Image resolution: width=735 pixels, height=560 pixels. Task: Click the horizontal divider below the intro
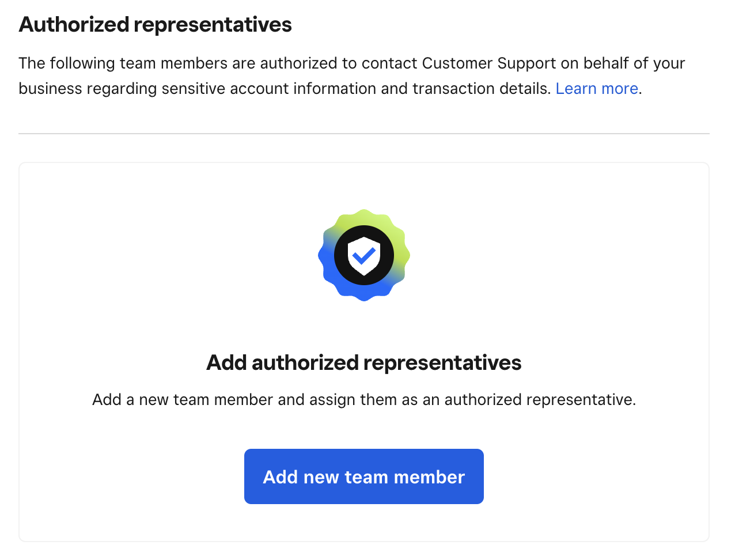364,134
